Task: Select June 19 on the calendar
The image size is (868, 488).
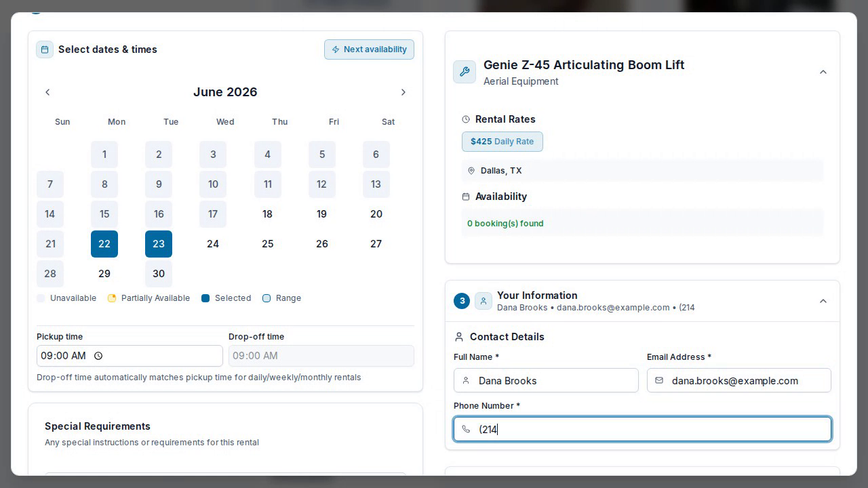Action: 322,214
